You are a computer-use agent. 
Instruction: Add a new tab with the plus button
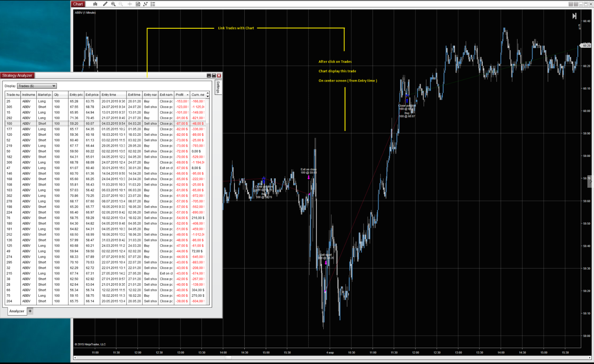[x=30, y=311]
